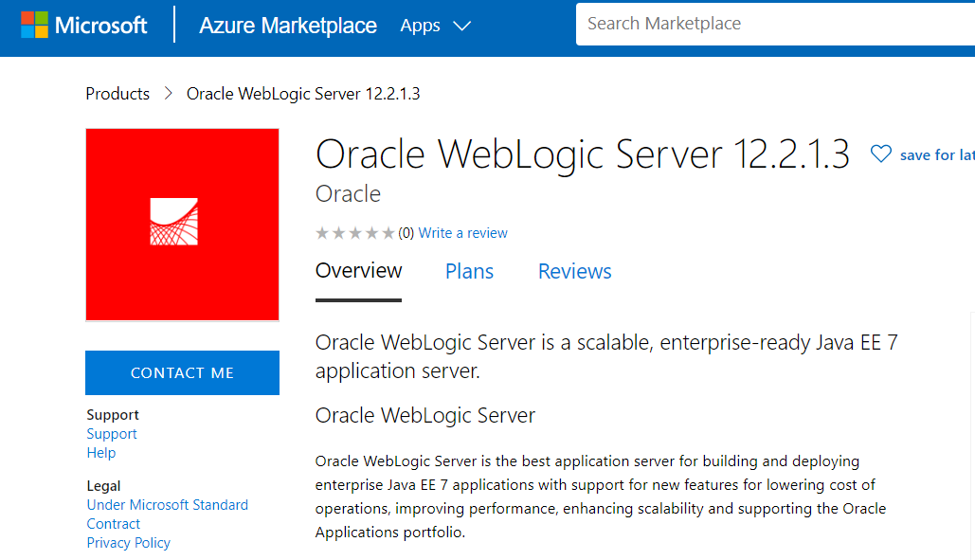The height and width of the screenshot is (560, 975).
Task: Open the Privacy Policy link
Action: (129, 543)
